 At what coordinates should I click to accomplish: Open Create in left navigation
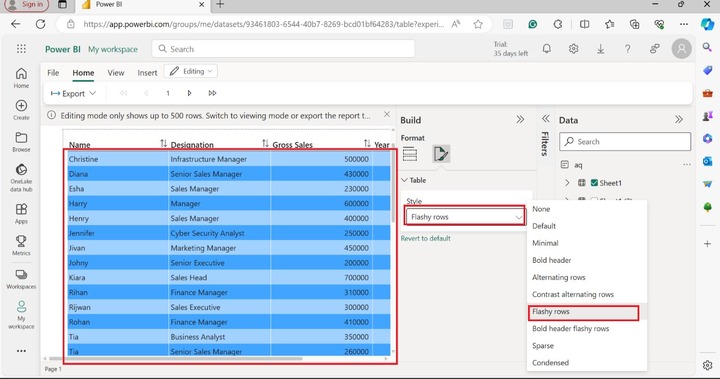pos(21,110)
